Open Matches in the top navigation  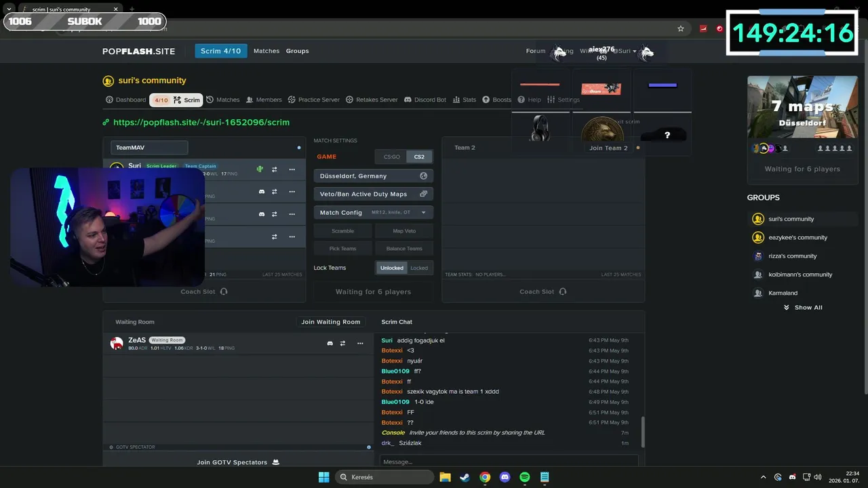[267, 51]
